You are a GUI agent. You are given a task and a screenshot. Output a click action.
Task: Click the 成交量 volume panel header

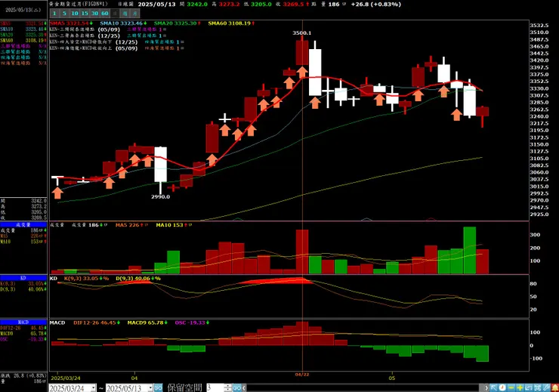click(23, 224)
